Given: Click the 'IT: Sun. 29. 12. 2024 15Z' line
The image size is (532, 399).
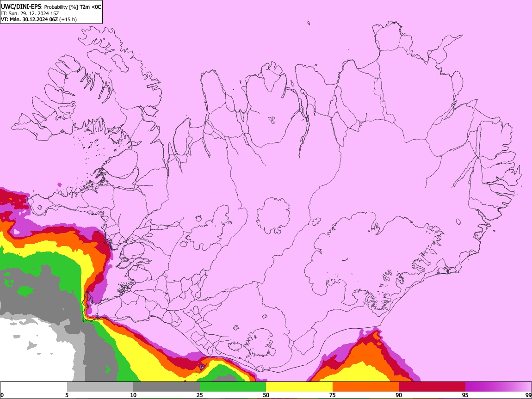Looking at the screenshot, I should pyautogui.click(x=30, y=13).
